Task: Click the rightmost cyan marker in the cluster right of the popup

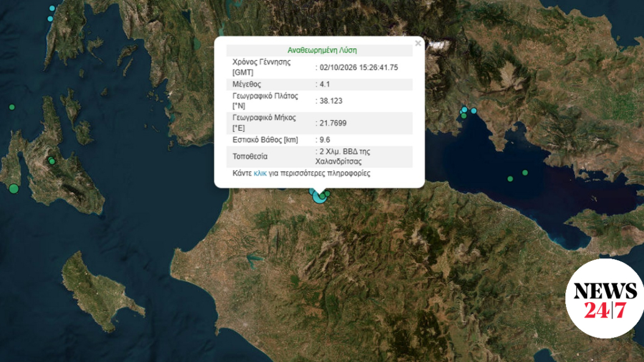Action: [x=474, y=111]
